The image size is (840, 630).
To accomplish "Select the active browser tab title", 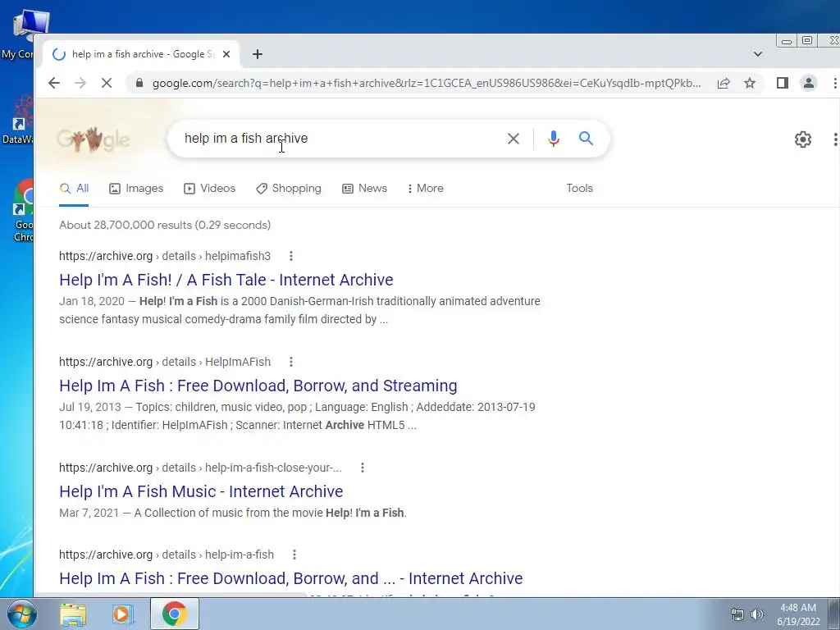I will pyautogui.click(x=143, y=54).
